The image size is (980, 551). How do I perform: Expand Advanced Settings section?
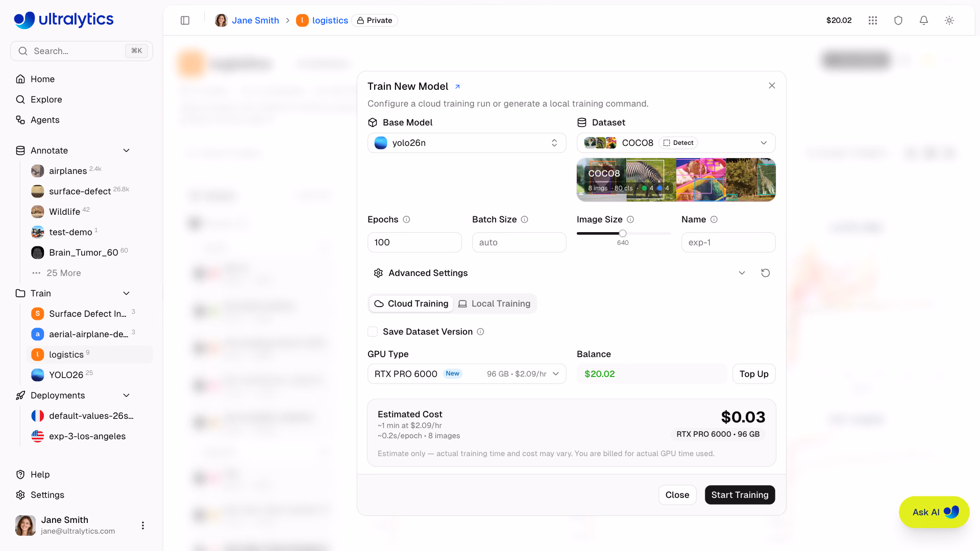(x=559, y=273)
